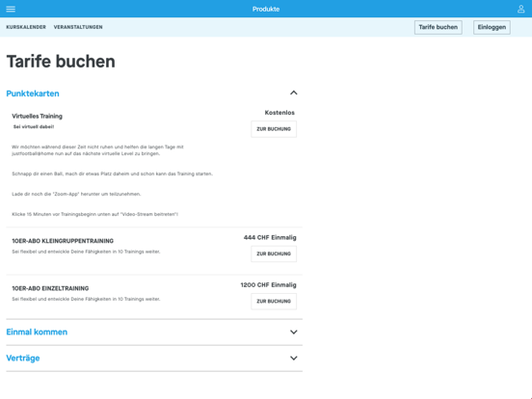Open the hamburger menu icon
Viewport: 532px width, 399px height.
[11, 9]
